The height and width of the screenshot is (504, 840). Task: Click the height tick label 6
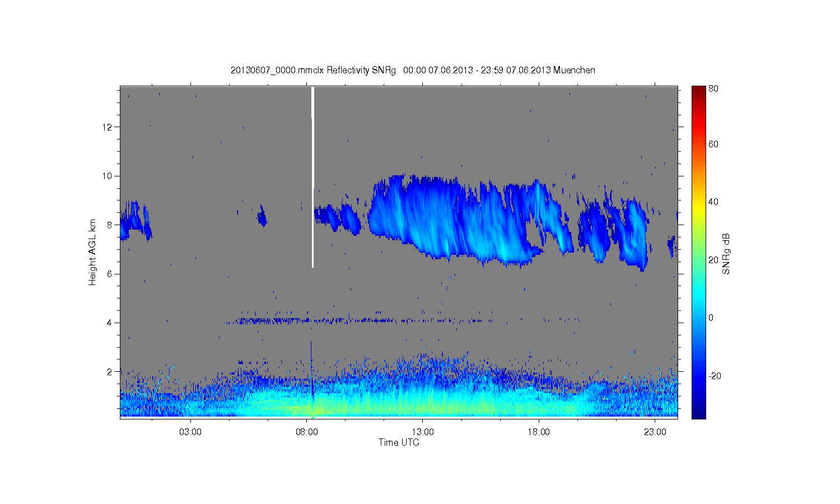pos(110,274)
